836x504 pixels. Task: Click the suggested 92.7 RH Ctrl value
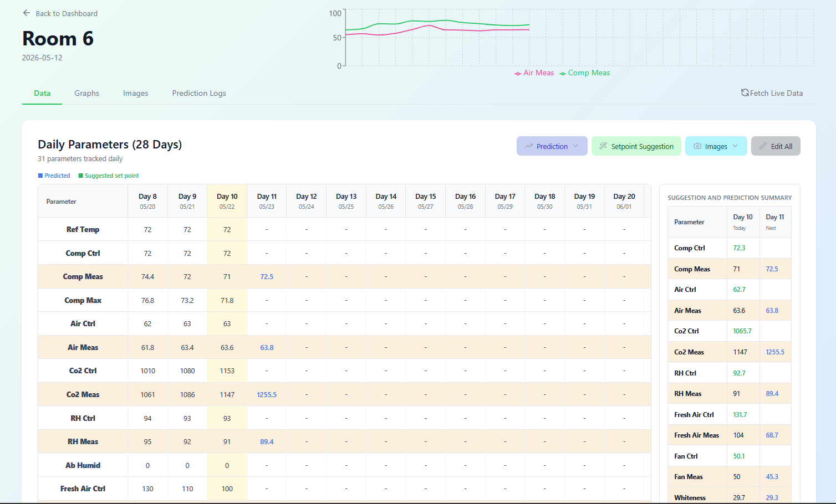740,373
